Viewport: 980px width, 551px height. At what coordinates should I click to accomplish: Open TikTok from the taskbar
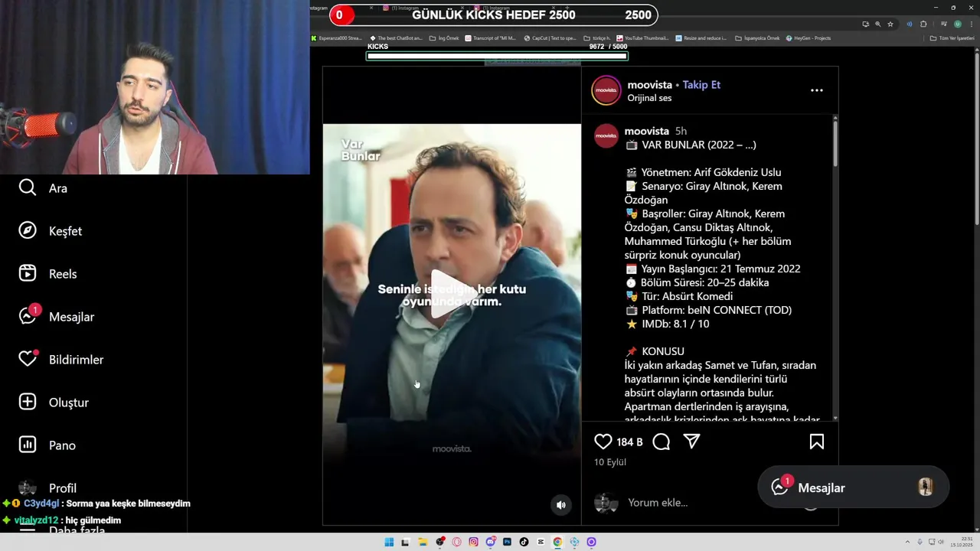point(524,542)
